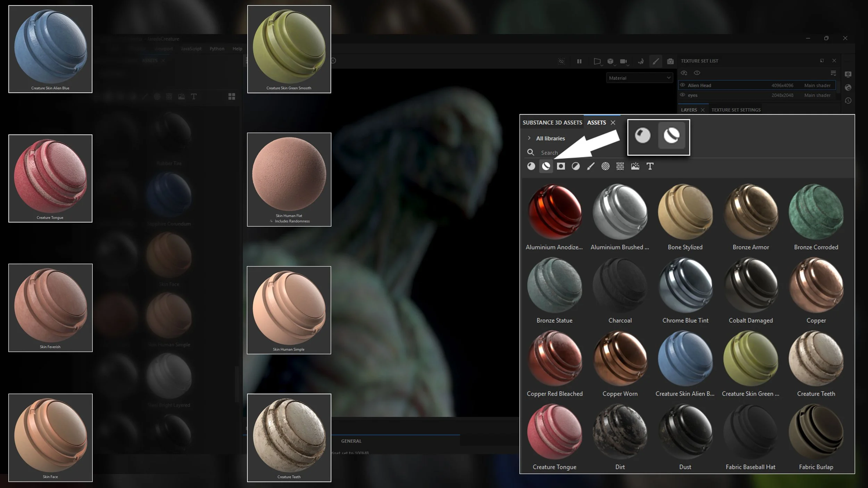Image resolution: width=868 pixels, height=488 pixels.
Task: Open the Material viewport mode dropdown
Action: click(639, 78)
